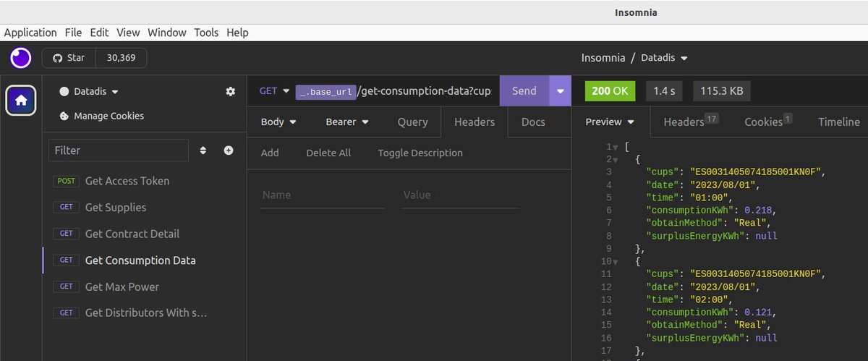The height and width of the screenshot is (361, 868).
Task: Select the Get Distributors With s… request
Action: point(145,313)
